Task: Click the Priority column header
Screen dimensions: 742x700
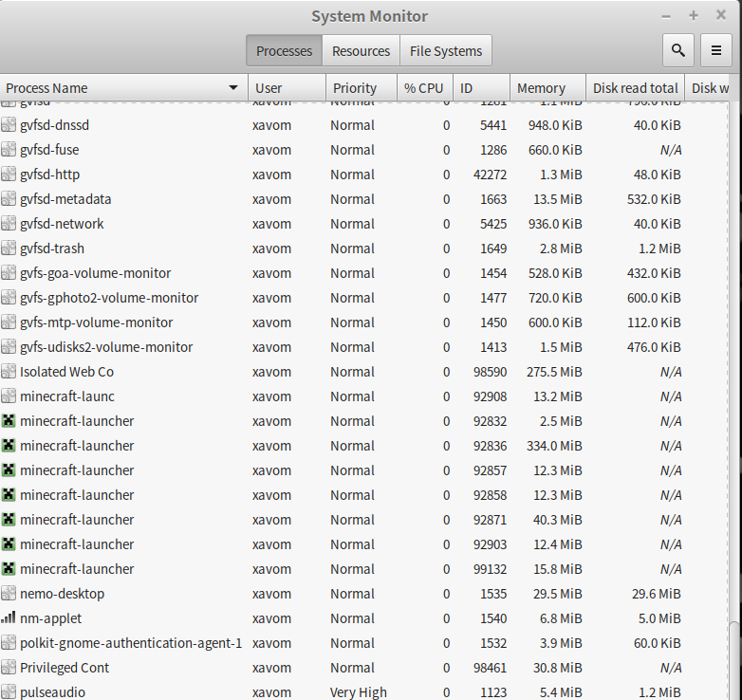Action: [355, 88]
